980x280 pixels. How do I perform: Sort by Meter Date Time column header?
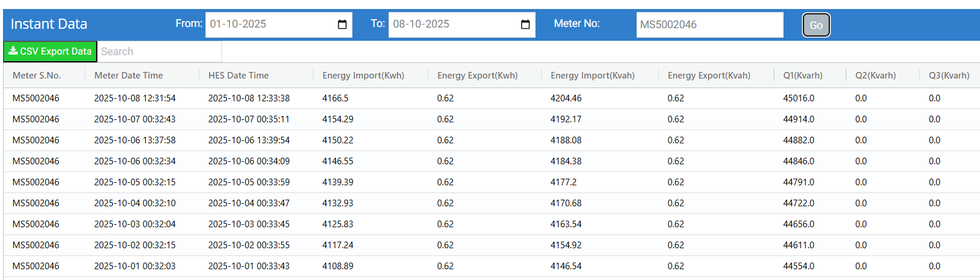click(x=129, y=76)
